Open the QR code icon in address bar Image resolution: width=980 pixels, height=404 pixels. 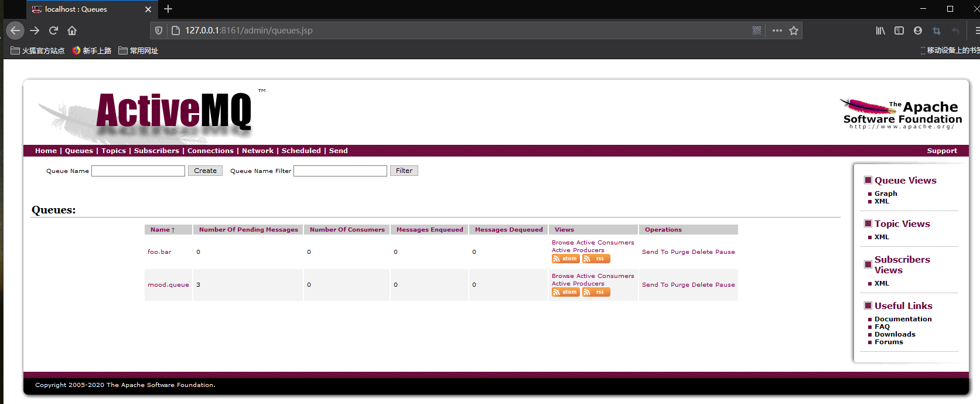pos(757,30)
